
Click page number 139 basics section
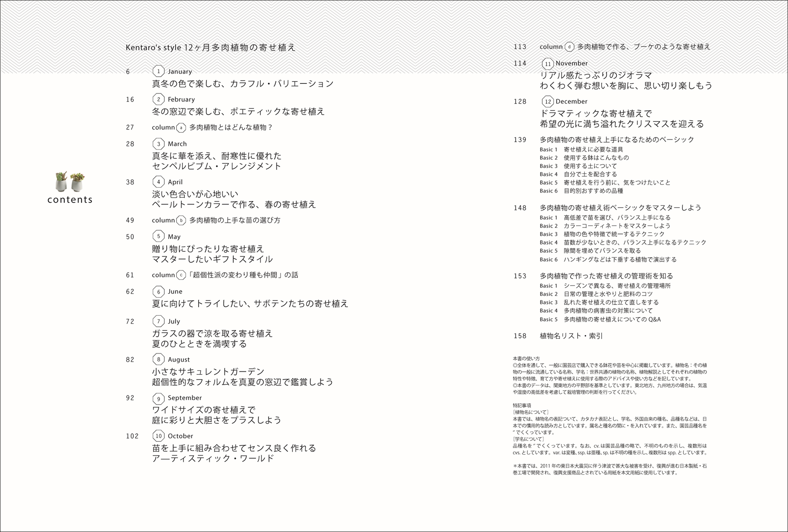[520, 140]
